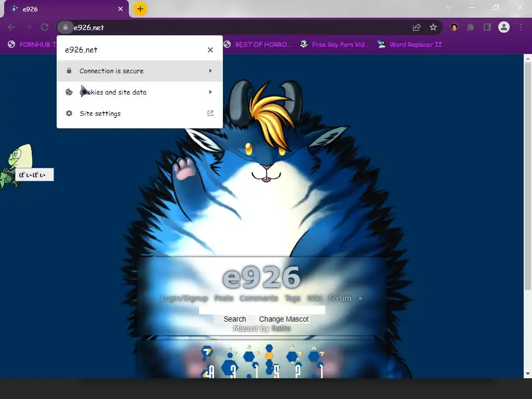This screenshot has height=399, width=532.
Task: Open the Login/Signup link
Action: 184,298
